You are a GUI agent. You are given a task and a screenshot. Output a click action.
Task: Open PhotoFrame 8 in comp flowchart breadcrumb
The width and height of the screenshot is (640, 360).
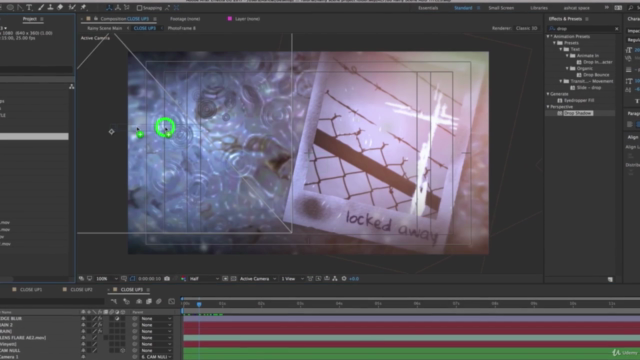coord(182,28)
